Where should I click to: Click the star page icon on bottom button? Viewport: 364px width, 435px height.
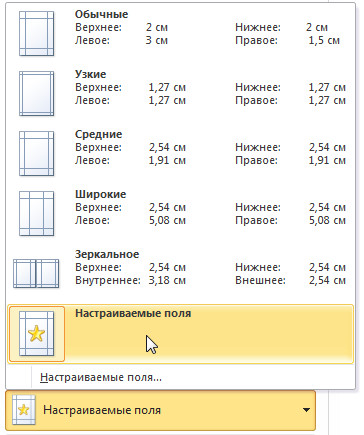pyautogui.click(x=24, y=410)
